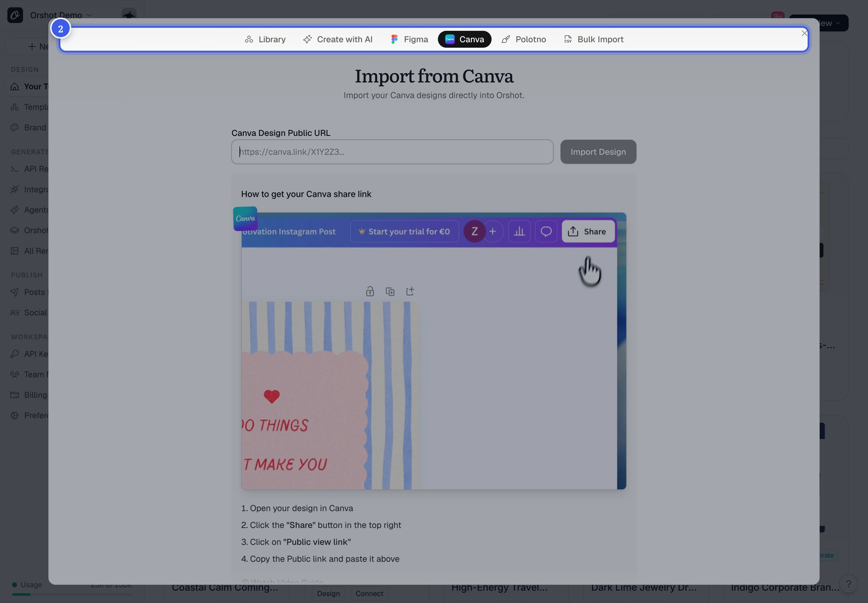
Task: Open the help question mark button
Action: (848, 584)
